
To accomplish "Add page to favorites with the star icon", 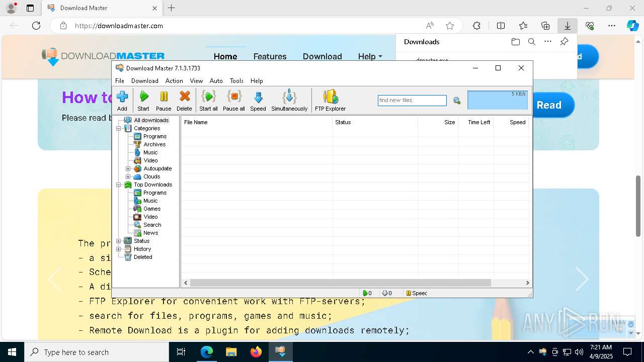I will pos(450,26).
